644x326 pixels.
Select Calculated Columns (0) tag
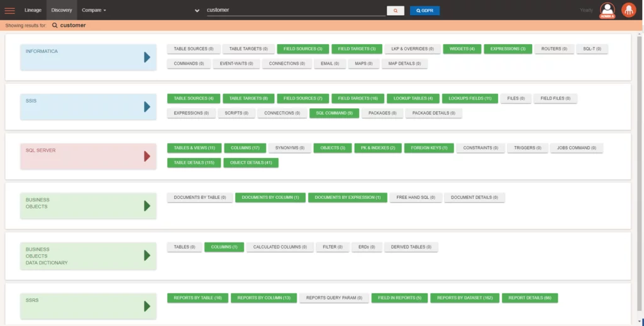coord(280,247)
